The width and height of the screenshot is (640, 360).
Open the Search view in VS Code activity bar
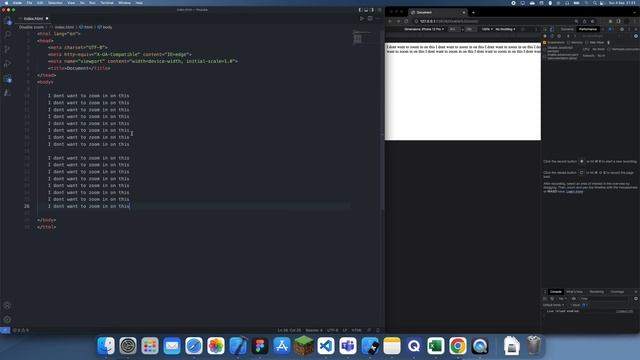point(8,34)
